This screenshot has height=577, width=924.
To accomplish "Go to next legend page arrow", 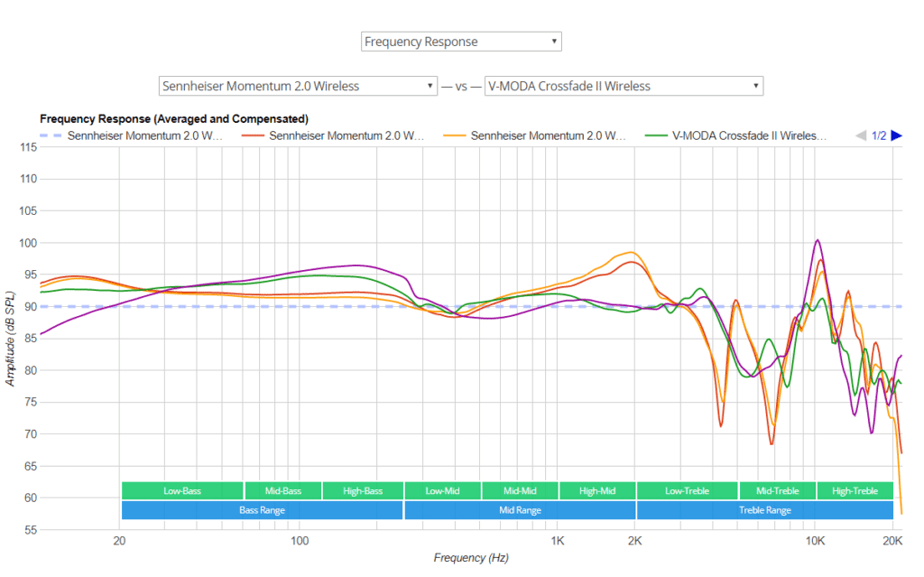I will (x=896, y=135).
